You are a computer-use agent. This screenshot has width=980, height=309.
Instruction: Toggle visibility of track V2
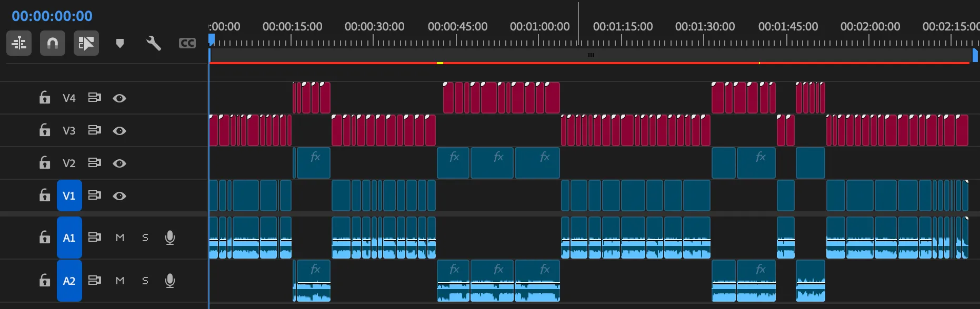pyautogui.click(x=119, y=163)
